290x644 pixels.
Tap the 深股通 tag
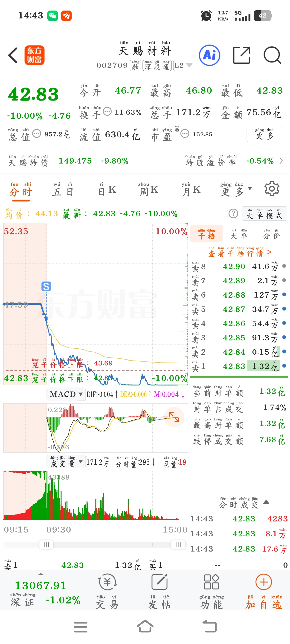[157, 66]
